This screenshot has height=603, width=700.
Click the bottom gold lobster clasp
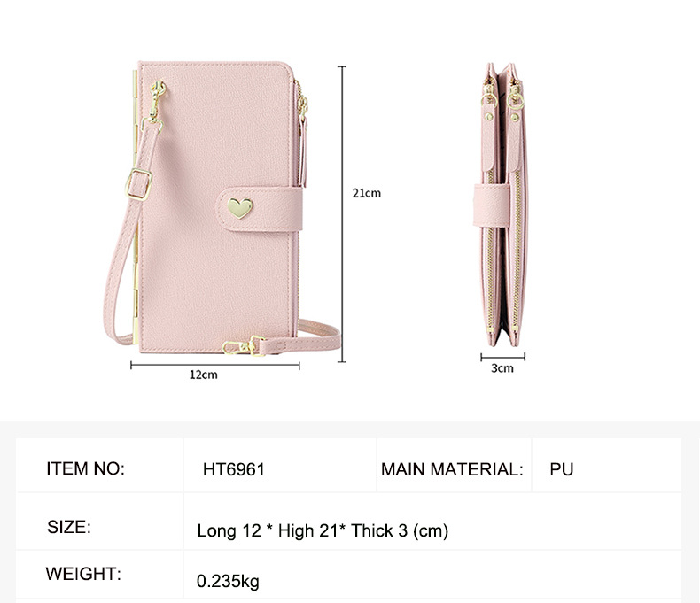(244, 346)
